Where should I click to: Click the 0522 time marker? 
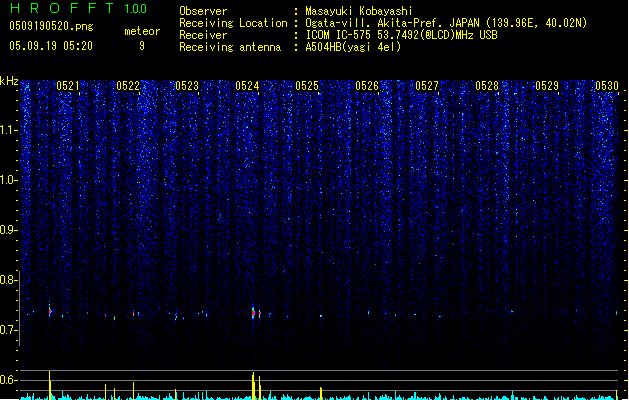point(128,86)
